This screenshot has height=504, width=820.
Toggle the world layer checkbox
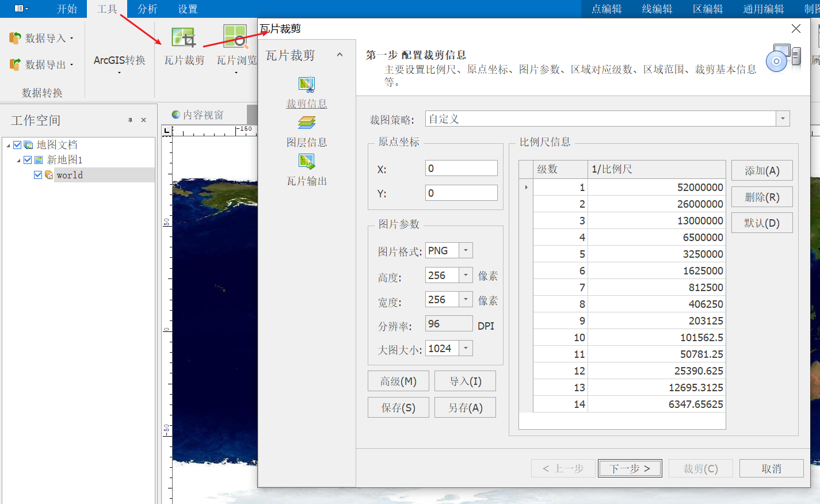coord(38,175)
